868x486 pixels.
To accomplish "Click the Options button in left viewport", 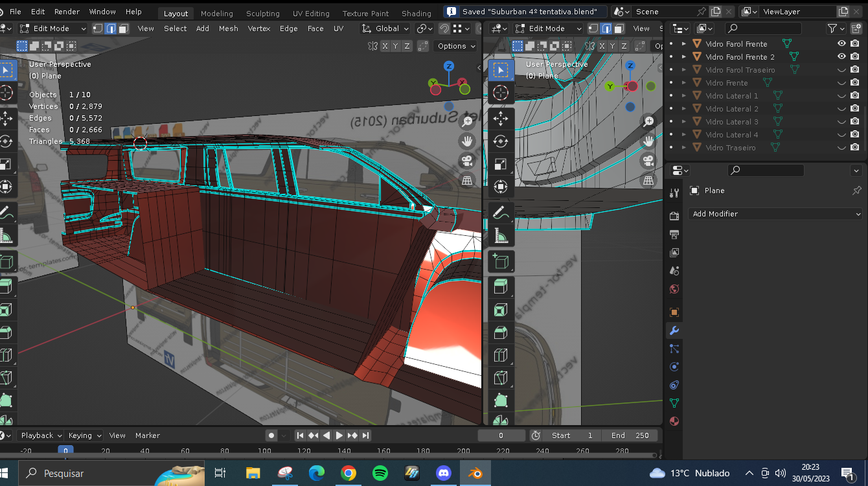I will (455, 46).
